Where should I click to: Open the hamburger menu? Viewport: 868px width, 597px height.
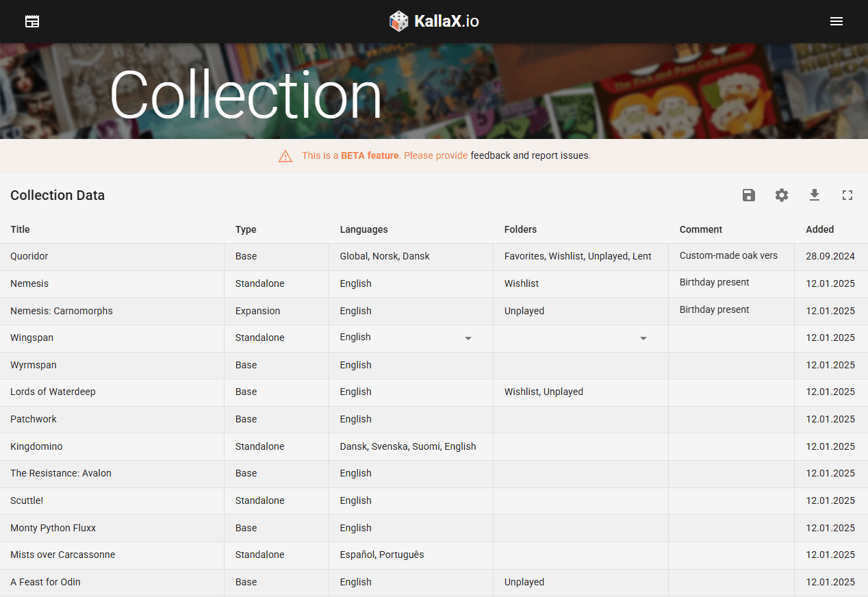836,21
